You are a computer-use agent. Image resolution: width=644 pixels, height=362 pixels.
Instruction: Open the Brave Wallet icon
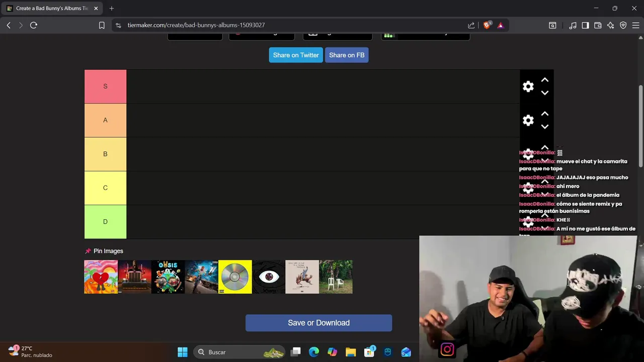tap(598, 25)
